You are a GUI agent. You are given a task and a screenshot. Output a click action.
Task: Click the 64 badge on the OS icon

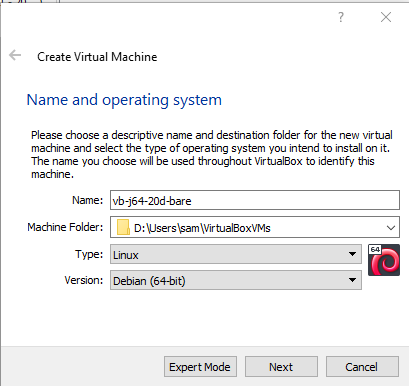coord(375,249)
